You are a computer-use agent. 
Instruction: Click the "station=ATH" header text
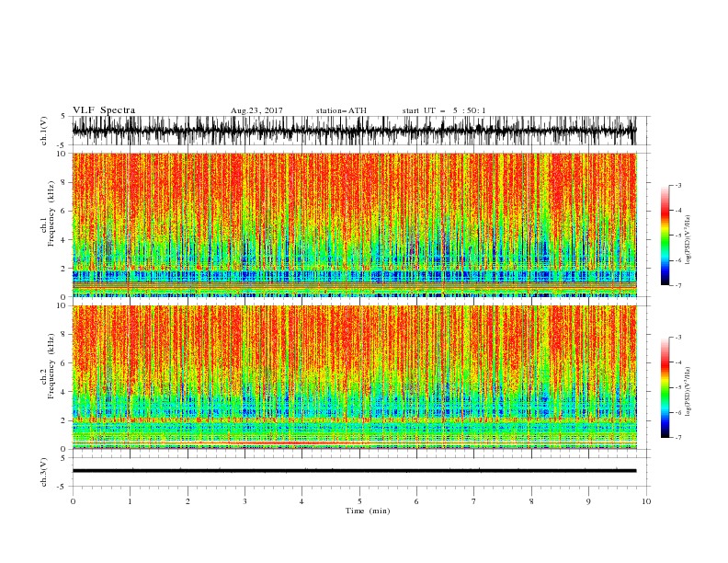[x=341, y=110]
